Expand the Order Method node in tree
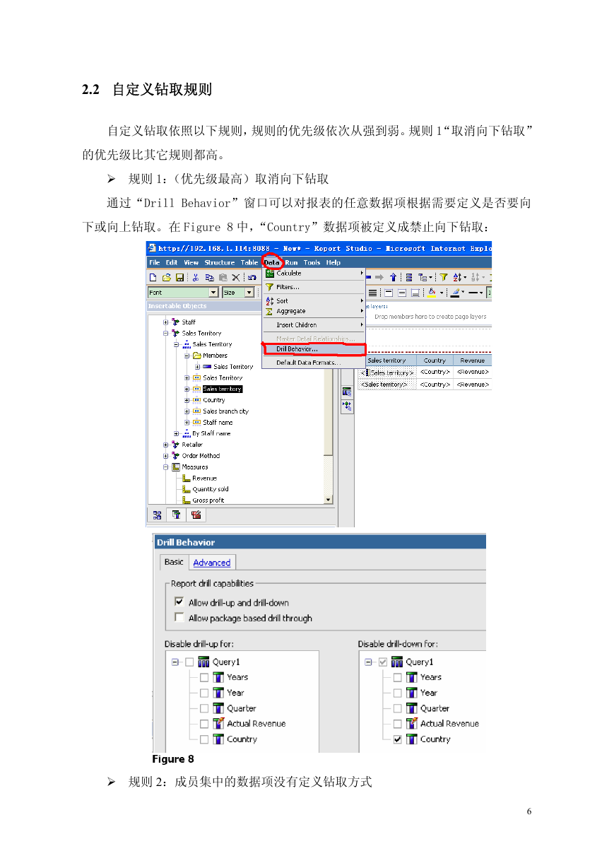The width and height of the screenshot is (614, 868). click(165, 456)
